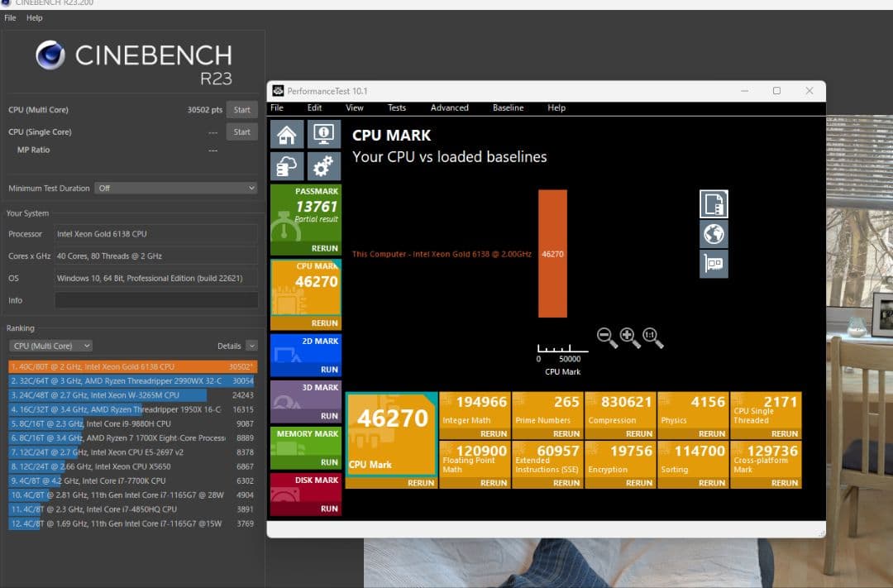Open the Advanced menu
This screenshot has width=893, height=588.
(449, 108)
